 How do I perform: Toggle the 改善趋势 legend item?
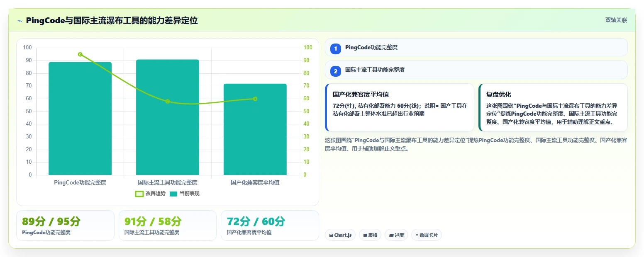(x=150, y=194)
